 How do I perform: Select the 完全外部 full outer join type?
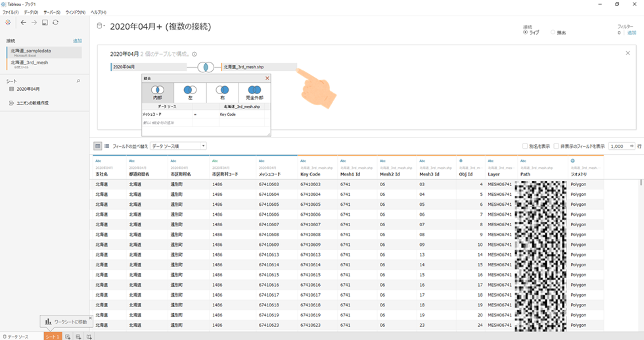click(254, 93)
